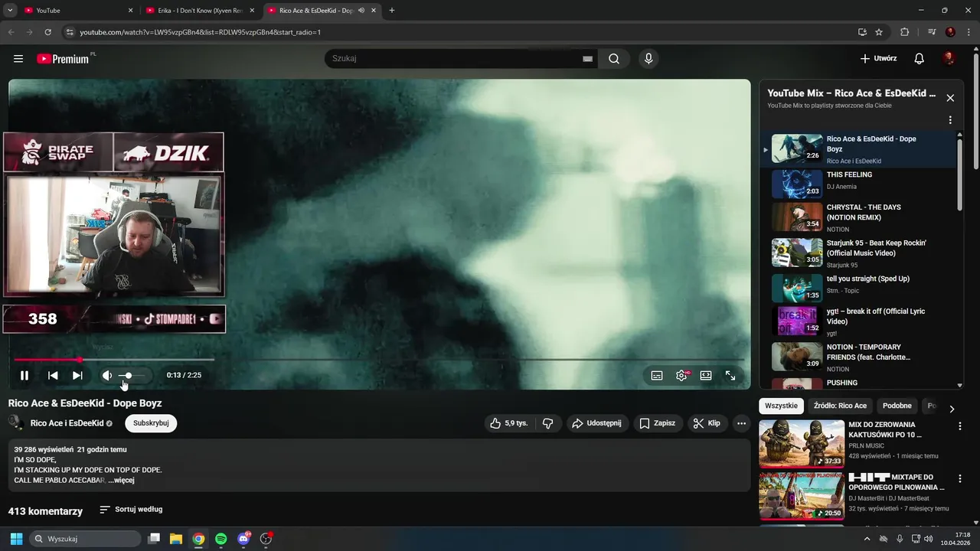
Task: Open more actions three-dot menu below video
Action: click(x=741, y=423)
